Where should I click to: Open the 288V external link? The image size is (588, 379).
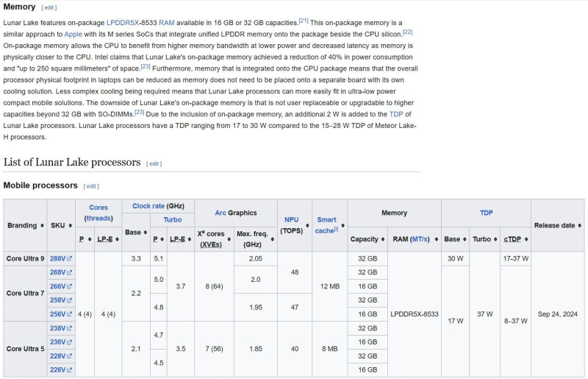(x=61, y=258)
